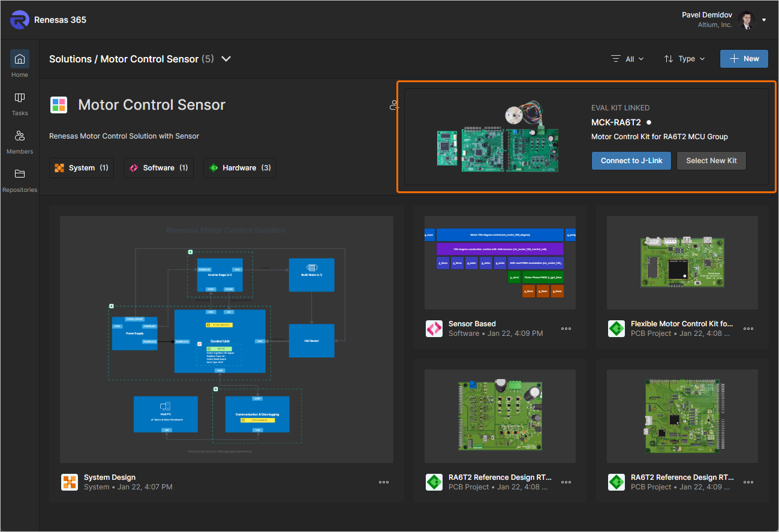Click the Altium, Inc. organization label
779x532 pixels.
[x=715, y=25]
